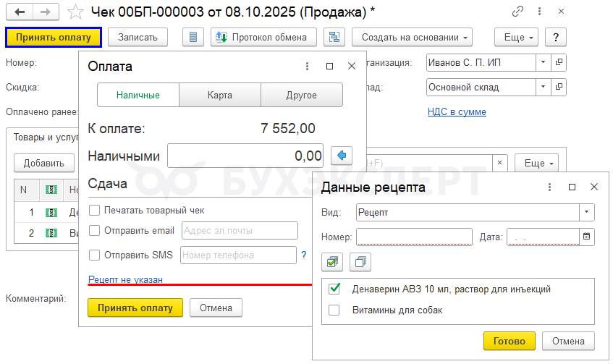Screen dimensions: 613x364
Task: Click Наличными amount field
Action: (x=245, y=156)
